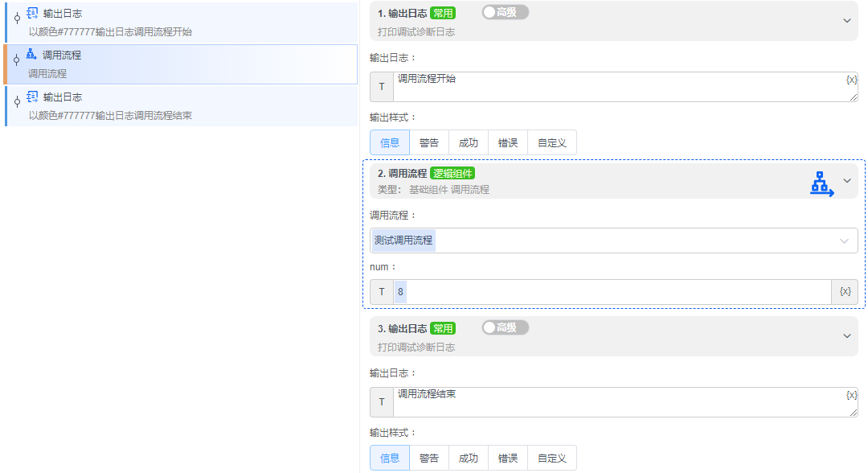Insert variable {X} into the num field

(845, 291)
